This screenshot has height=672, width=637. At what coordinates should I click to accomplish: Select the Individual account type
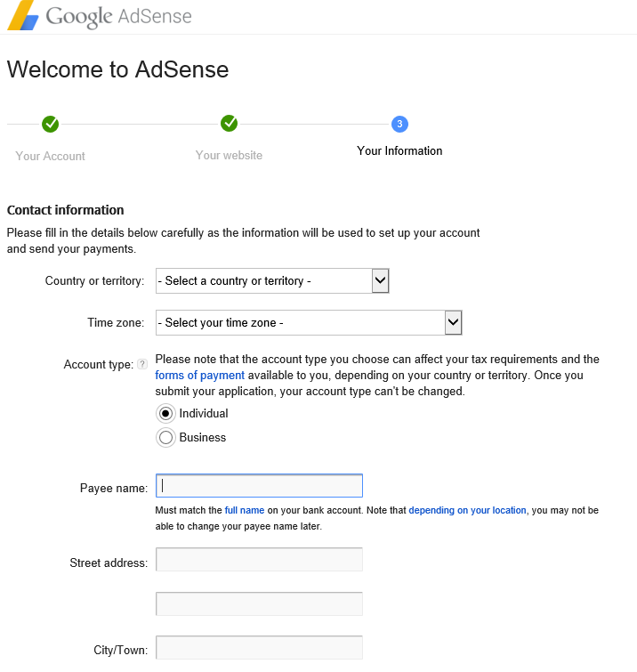click(x=165, y=414)
